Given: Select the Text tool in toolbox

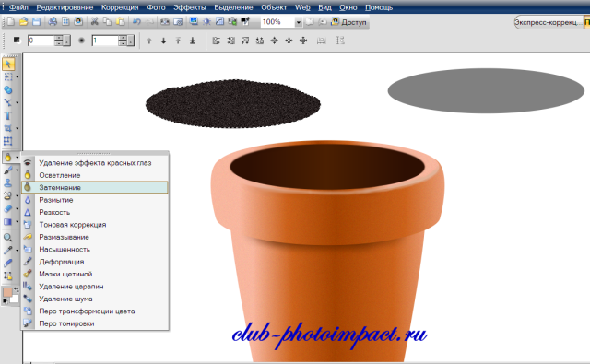Looking at the screenshot, I should [x=7, y=115].
